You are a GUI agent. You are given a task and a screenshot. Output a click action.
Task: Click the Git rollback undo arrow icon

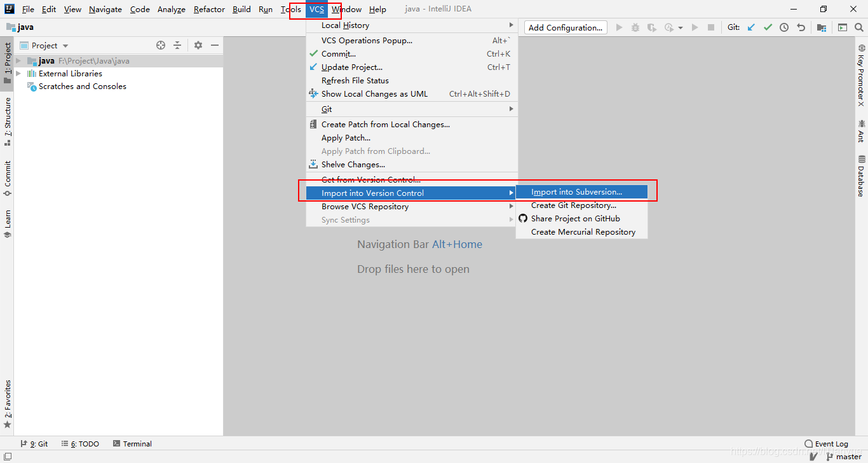(x=801, y=27)
